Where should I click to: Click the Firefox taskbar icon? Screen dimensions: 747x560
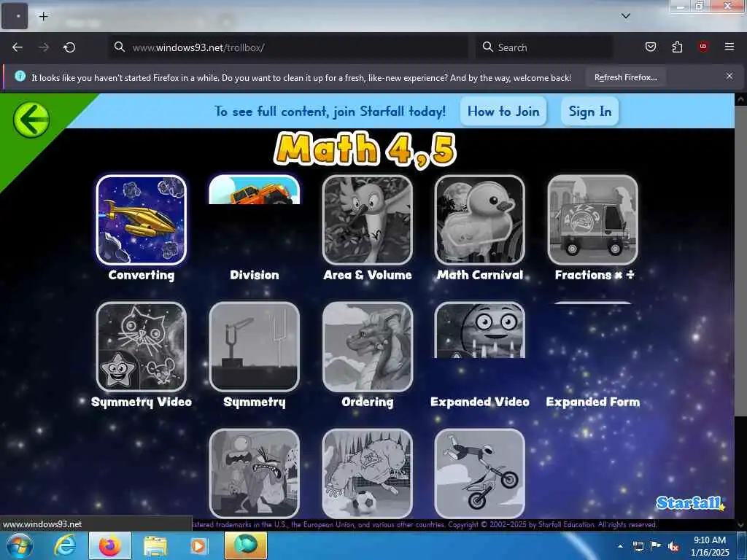[x=109, y=545]
